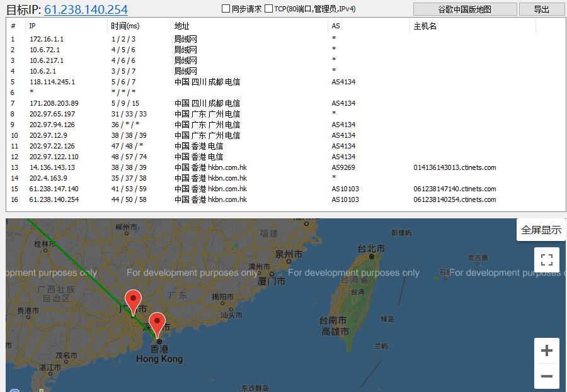567x392 pixels.
Task: Select hop with IP 202.4.163.9
Action: [285, 178]
